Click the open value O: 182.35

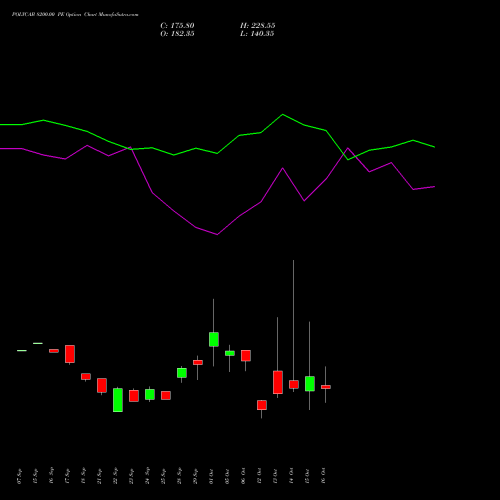pos(177,34)
